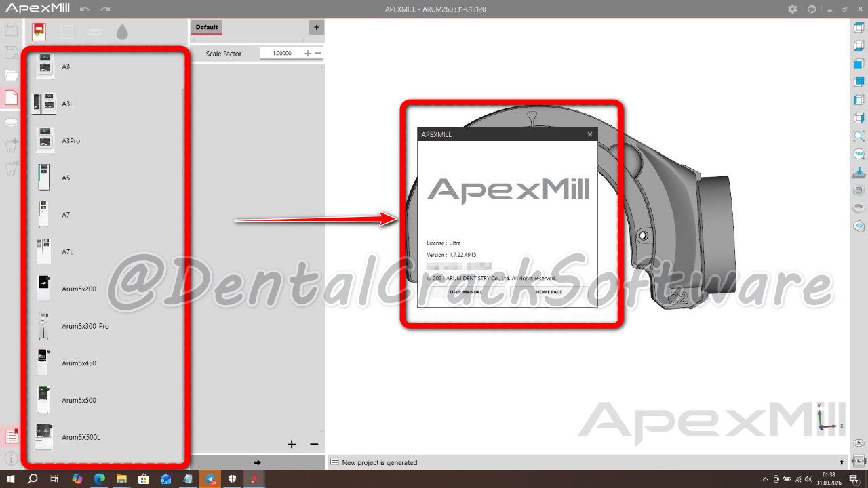Click the info icon in bottom-left corner
868x488 pixels.
pos(12,459)
